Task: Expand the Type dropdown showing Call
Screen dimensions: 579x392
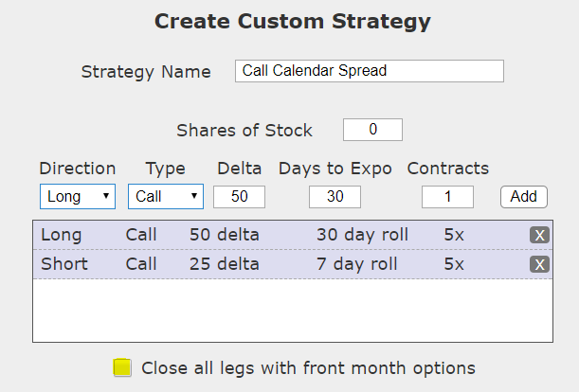Action: coord(166,196)
